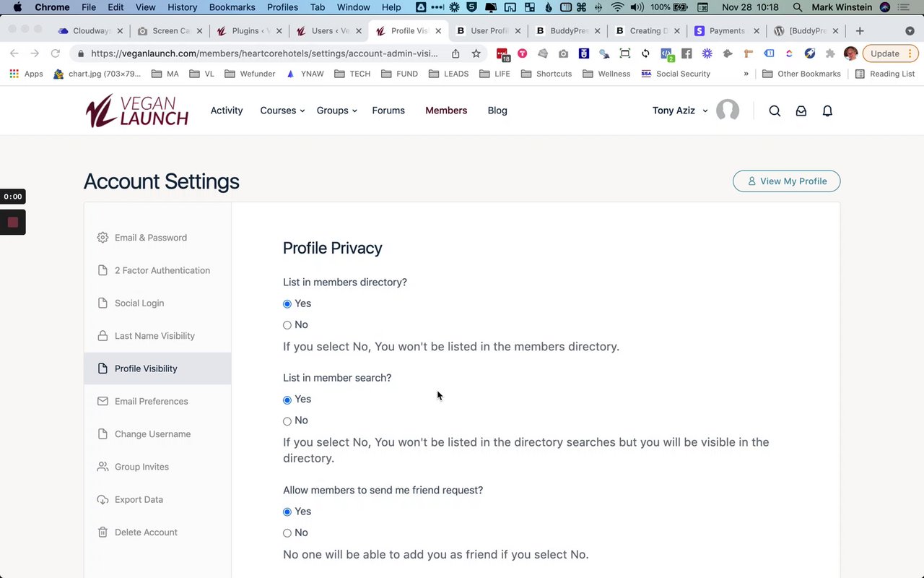Image resolution: width=924 pixels, height=578 pixels.
Task: Open the messages inbox icon
Action: click(801, 111)
